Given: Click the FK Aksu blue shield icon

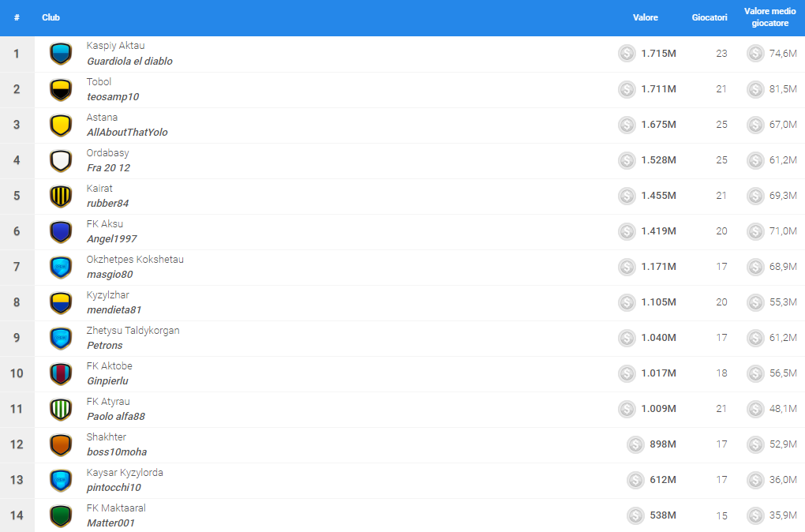Looking at the screenshot, I should (x=61, y=231).
